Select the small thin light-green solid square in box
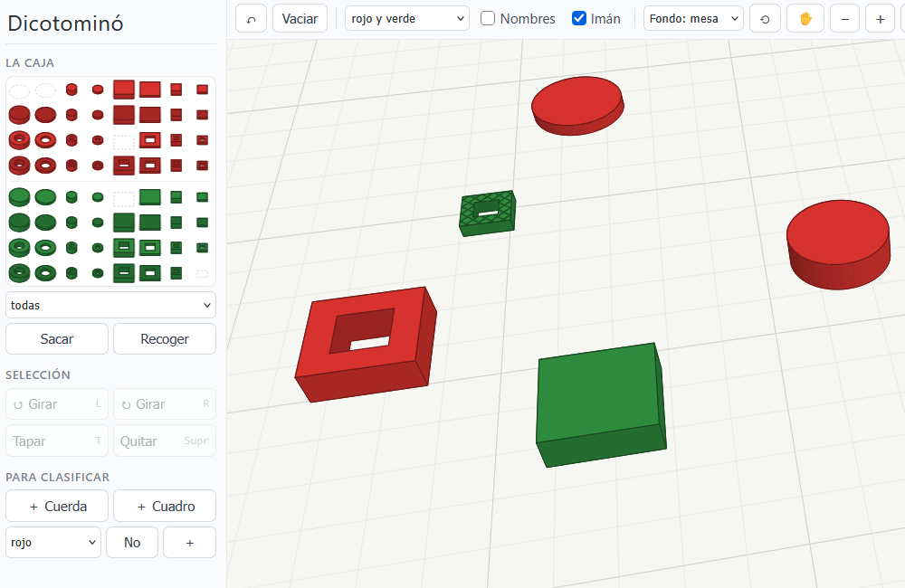 pos(202,197)
